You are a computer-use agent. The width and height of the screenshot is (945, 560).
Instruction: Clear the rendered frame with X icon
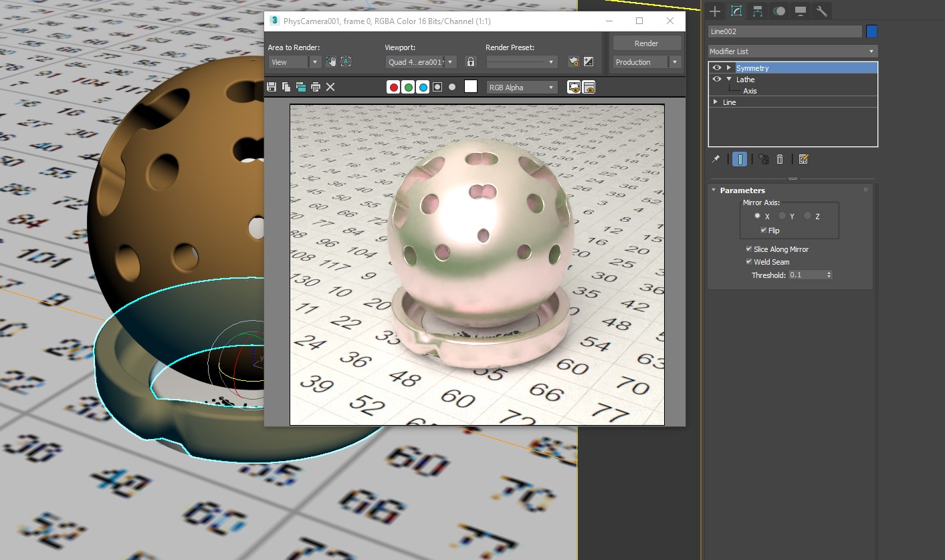(330, 87)
